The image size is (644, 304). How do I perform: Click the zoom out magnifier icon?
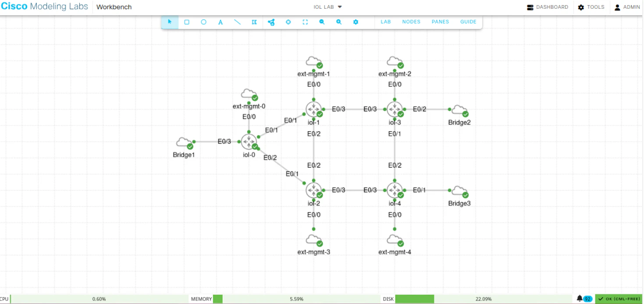click(322, 22)
